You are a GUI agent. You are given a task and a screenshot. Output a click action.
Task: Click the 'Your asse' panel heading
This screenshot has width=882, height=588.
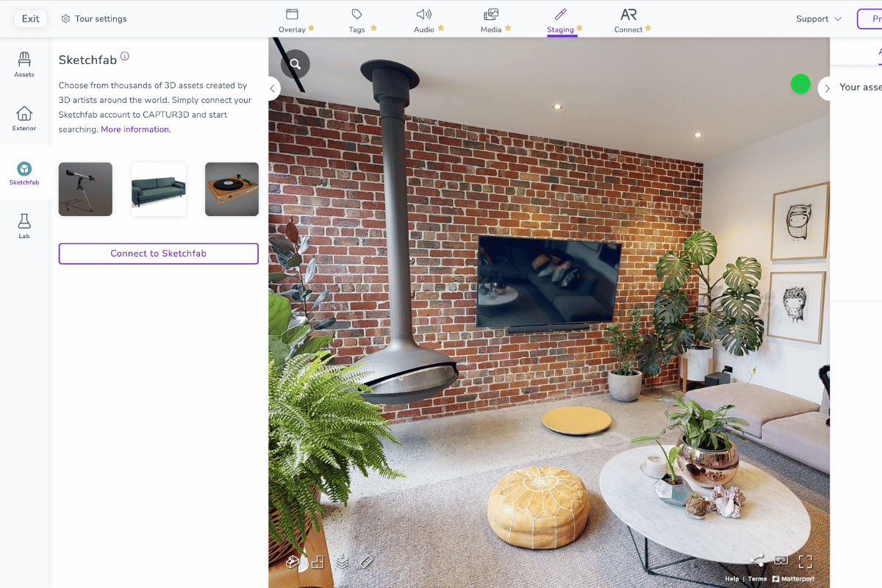click(x=860, y=87)
